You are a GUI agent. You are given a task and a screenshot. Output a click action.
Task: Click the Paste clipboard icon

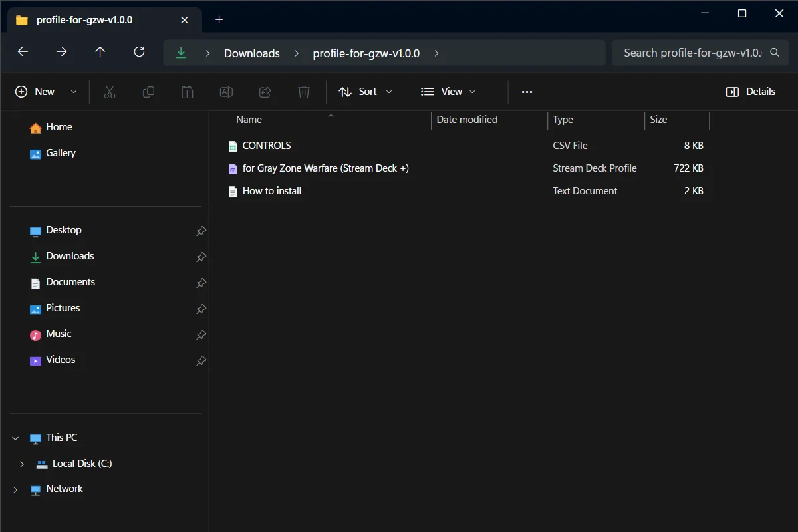pyautogui.click(x=188, y=92)
